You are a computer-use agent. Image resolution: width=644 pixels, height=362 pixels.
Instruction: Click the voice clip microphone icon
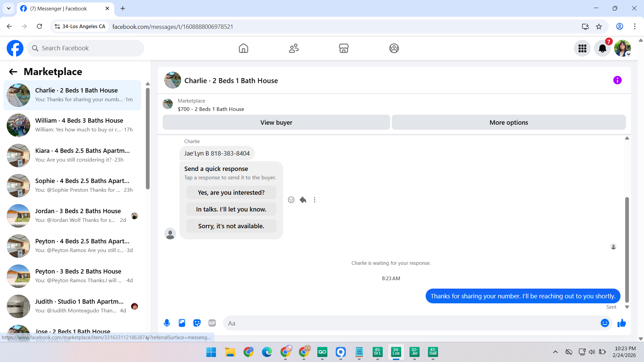click(x=167, y=323)
